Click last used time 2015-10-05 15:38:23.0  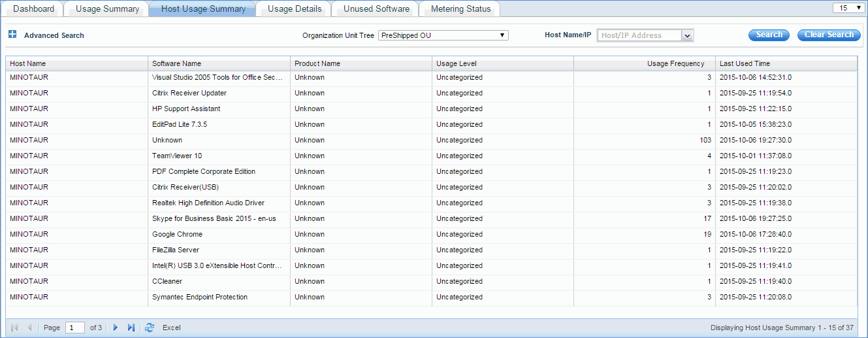[x=756, y=124]
